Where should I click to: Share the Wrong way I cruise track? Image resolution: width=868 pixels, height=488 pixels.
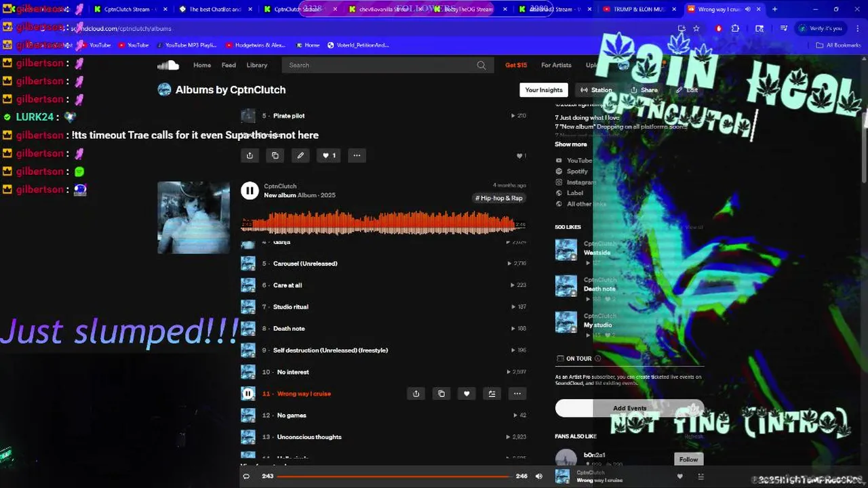pyautogui.click(x=416, y=394)
